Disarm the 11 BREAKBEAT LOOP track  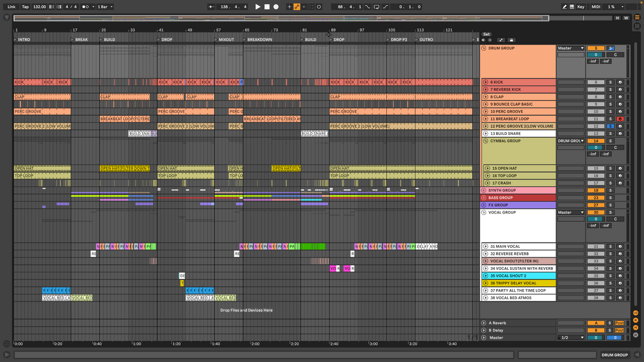tap(620, 119)
